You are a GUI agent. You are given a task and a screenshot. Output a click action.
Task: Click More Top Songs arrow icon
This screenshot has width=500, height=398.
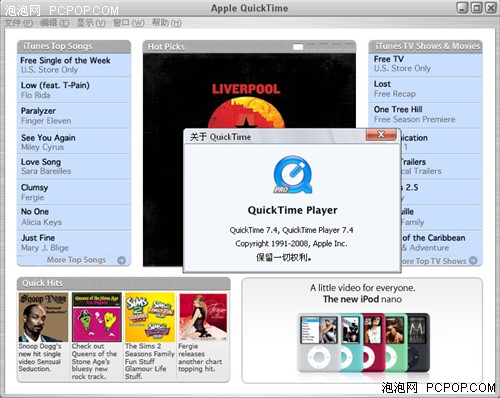(x=122, y=260)
